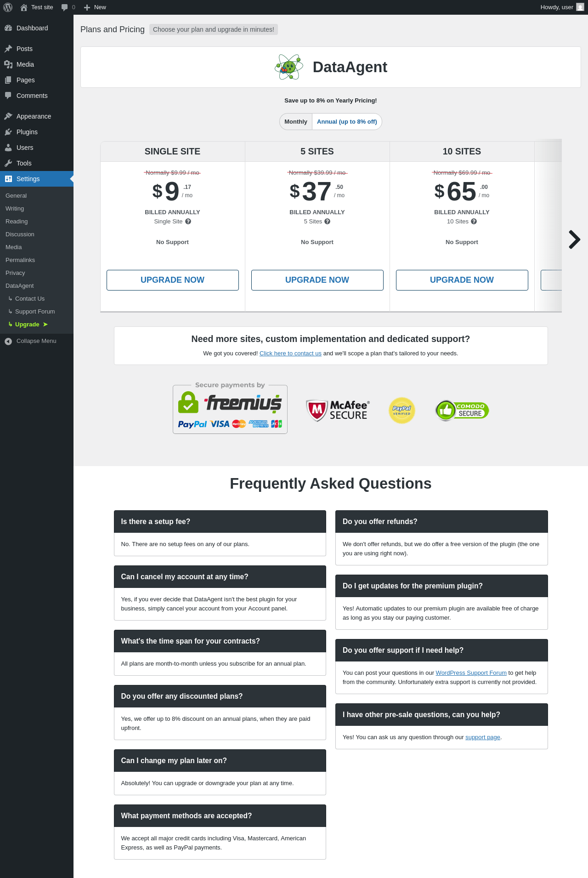Click the question mark next to 5 Sites
The image size is (588, 878).
pyautogui.click(x=328, y=222)
